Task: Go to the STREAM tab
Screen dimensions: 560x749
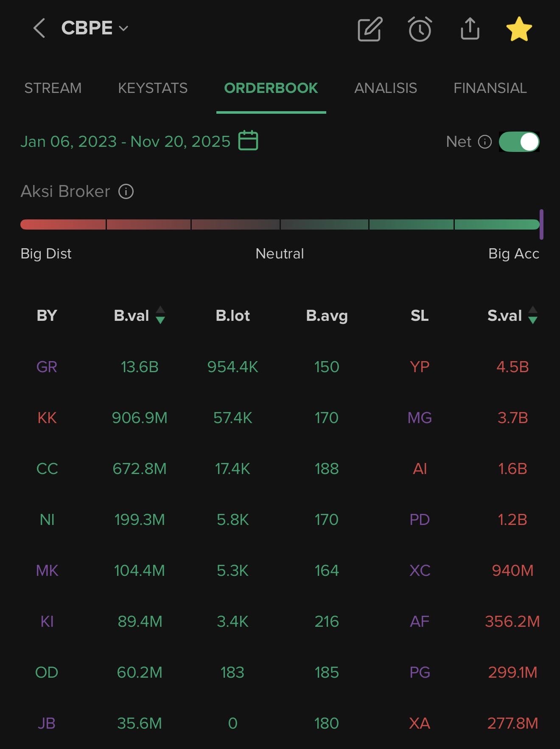Action: [x=53, y=88]
